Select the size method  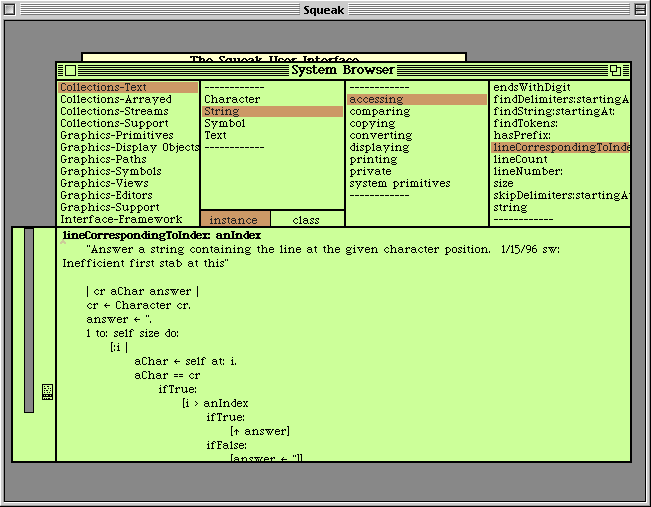(x=560, y=184)
